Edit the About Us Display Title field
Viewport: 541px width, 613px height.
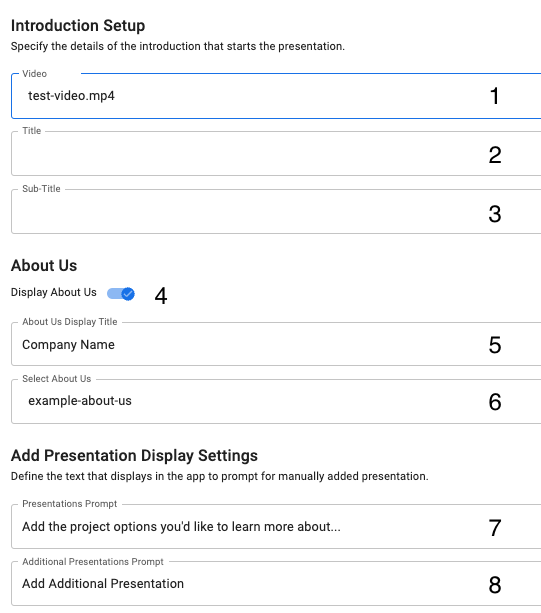click(276, 344)
